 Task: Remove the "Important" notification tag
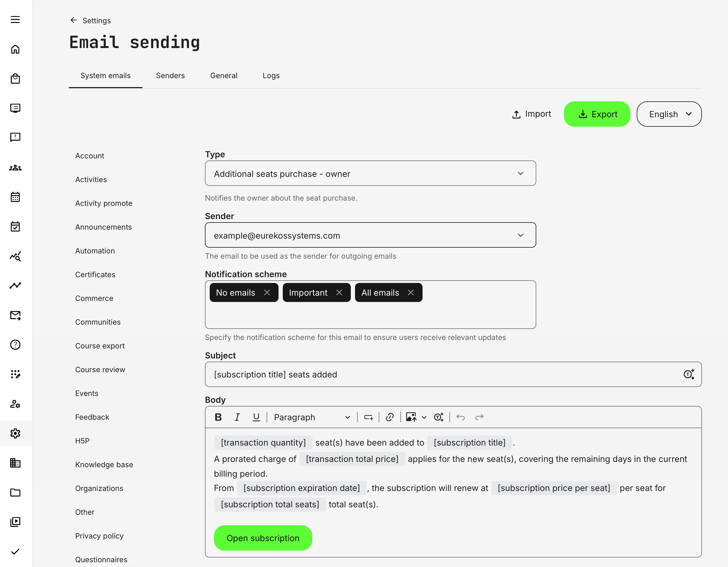click(x=339, y=292)
